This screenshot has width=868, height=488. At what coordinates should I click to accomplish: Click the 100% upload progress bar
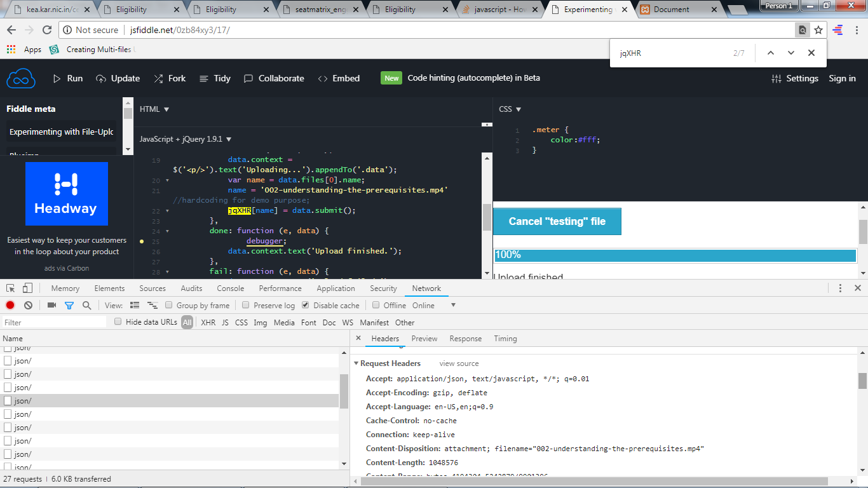coord(675,255)
